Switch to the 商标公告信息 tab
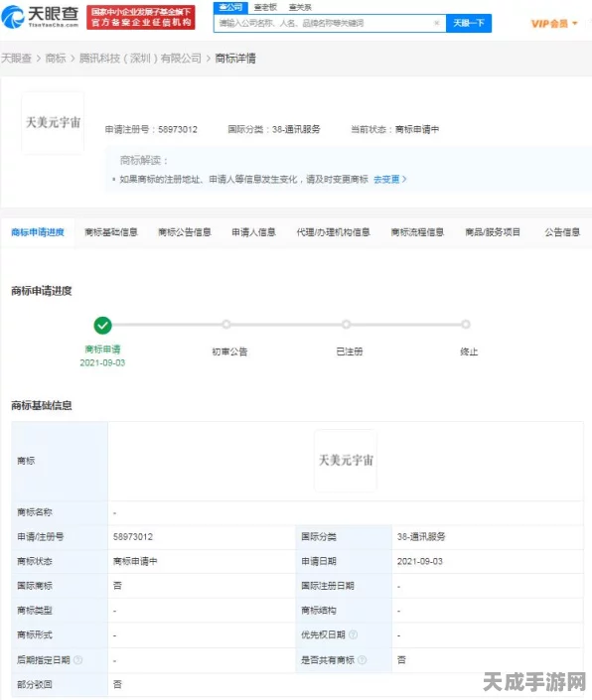592x700 pixels. coord(185,232)
